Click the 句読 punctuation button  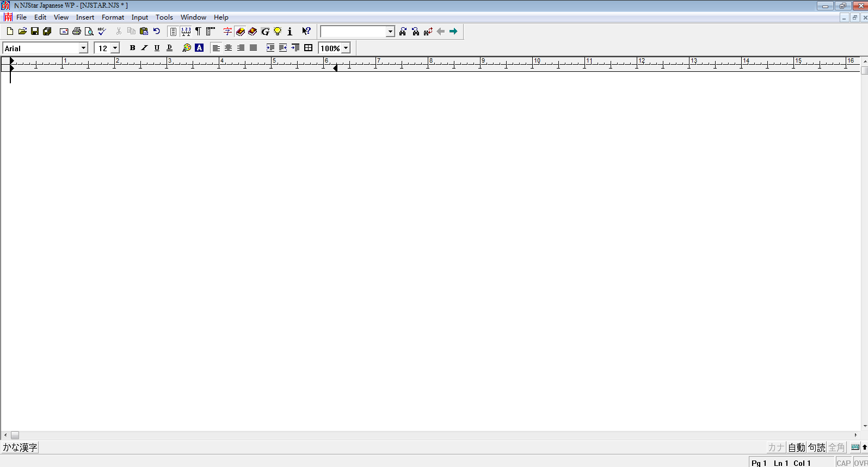(x=816, y=447)
